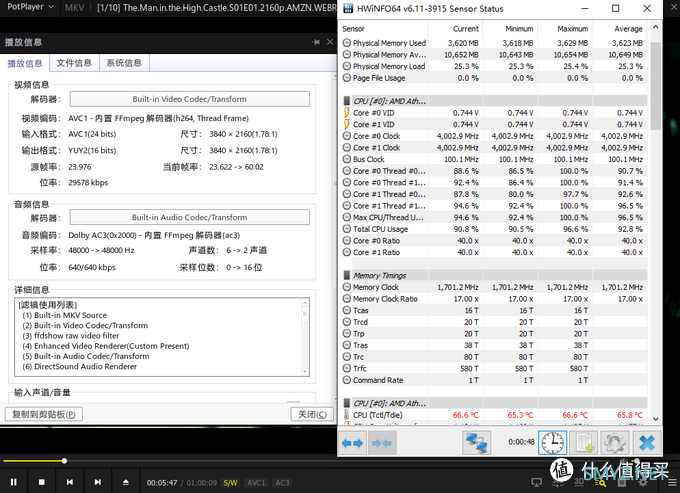Toggle the 3D mode icon in PotPlayer
The image size is (680, 493).
pos(579,482)
